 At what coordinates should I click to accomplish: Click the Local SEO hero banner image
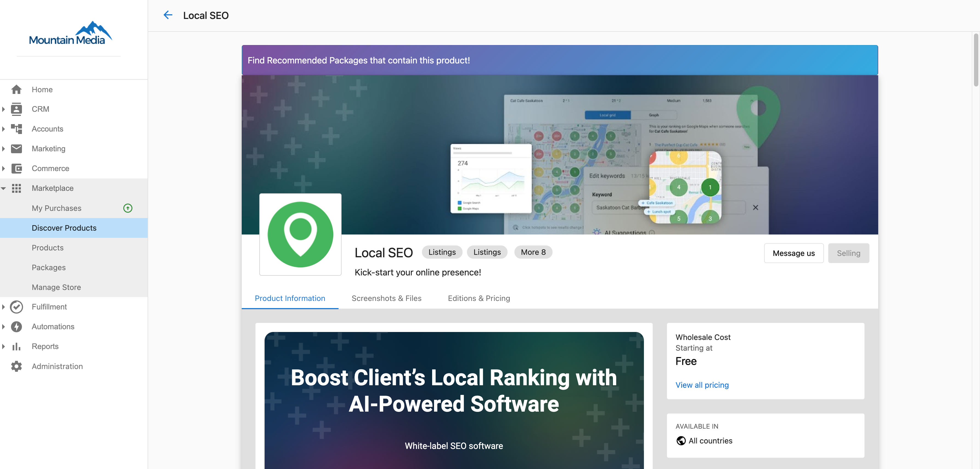point(560,155)
